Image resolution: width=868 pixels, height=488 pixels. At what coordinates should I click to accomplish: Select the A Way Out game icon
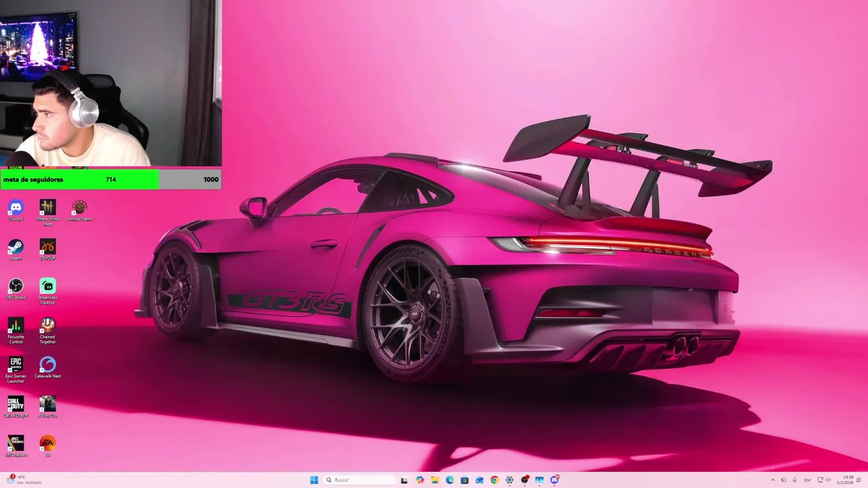[47, 407]
